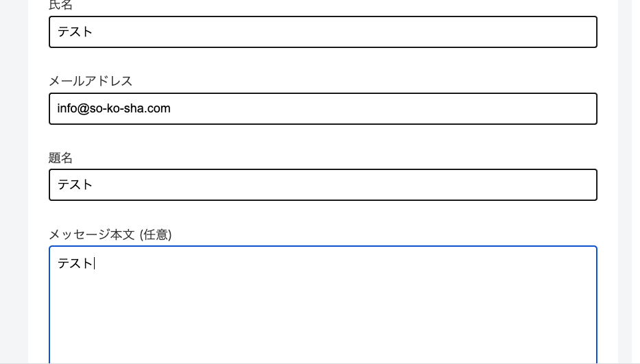
Task: Click the 氏名 label at top
Action: click(60, 5)
